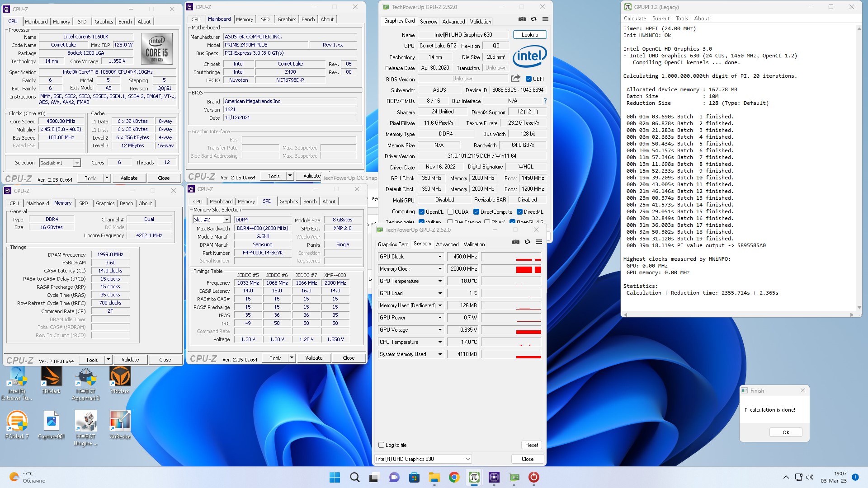Click the refresh icon in GPU-Z Sensors window
This screenshot has height=488, width=868.
[x=527, y=242]
